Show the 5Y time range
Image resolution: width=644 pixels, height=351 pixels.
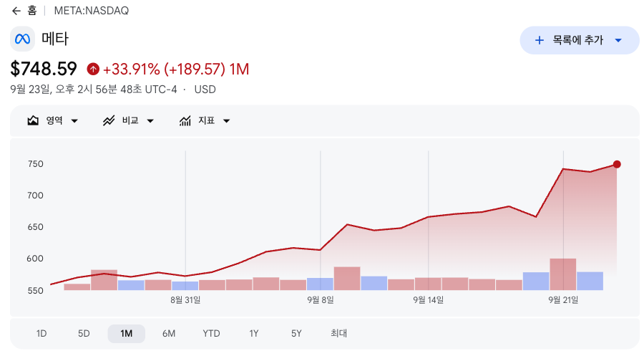[296, 333]
